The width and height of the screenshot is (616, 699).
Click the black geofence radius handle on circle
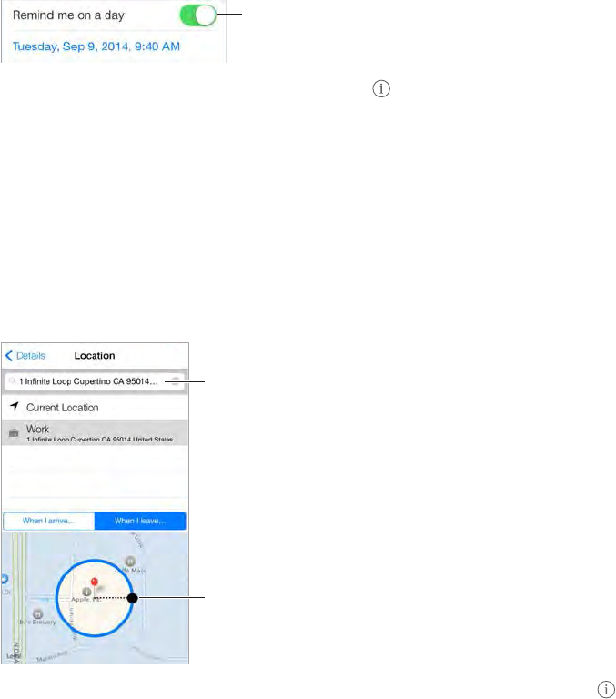tap(132, 598)
